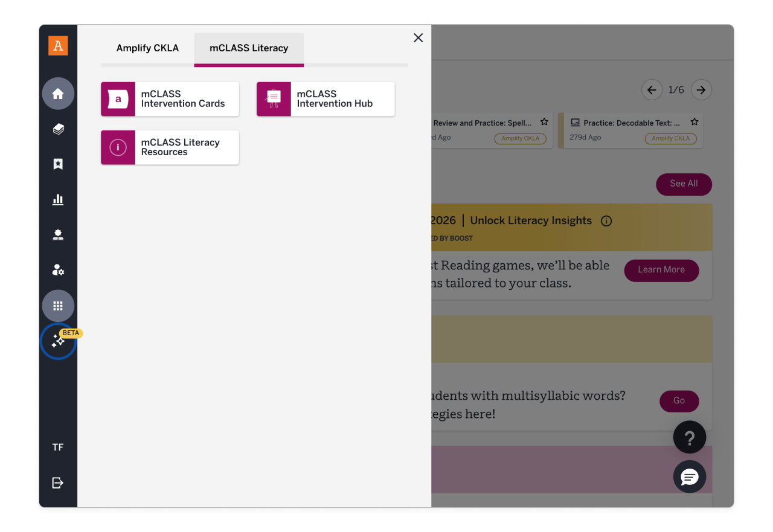This screenshot has width=773, height=532.
Task: Close the programs panel with X
Action: 418,37
